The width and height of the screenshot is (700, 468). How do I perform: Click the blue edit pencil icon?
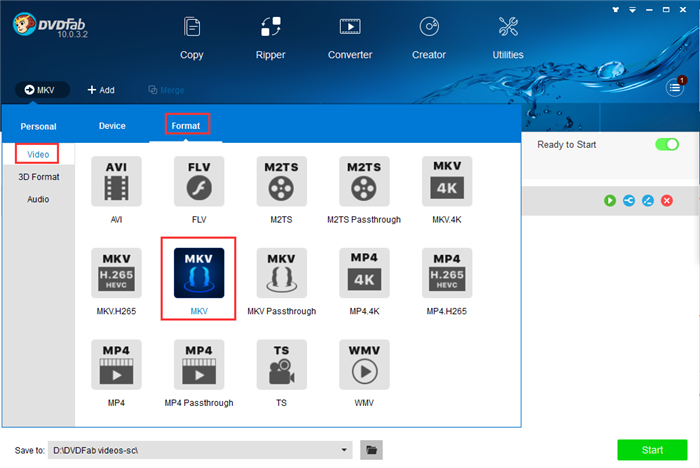(x=648, y=201)
